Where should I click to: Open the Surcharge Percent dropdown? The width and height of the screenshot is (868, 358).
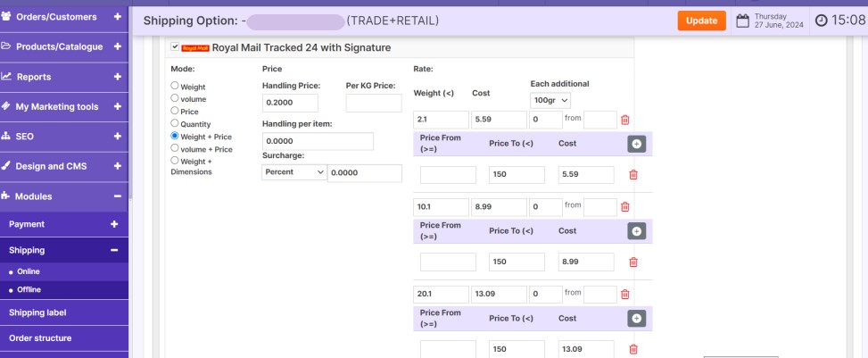tap(293, 173)
